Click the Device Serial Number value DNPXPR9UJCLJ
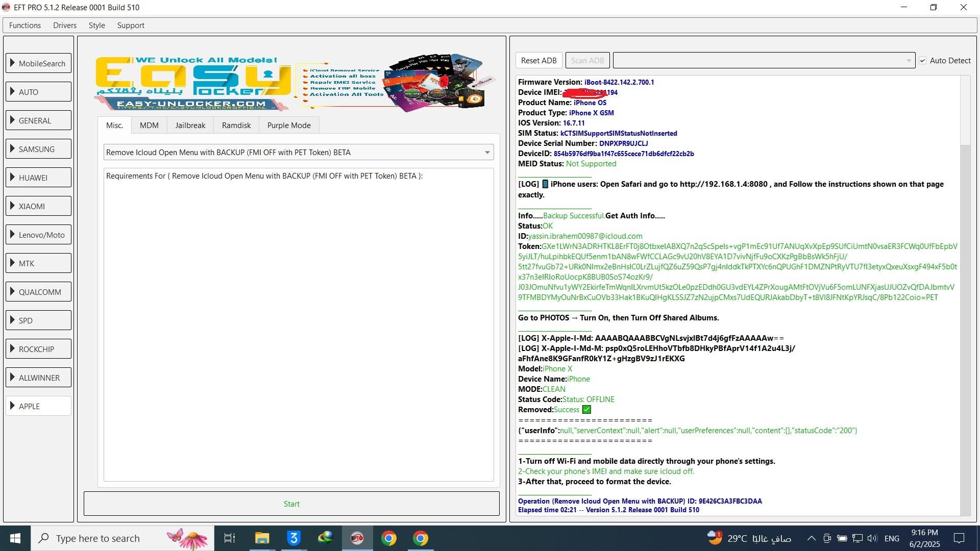The height and width of the screenshot is (551, 980). 623,143
